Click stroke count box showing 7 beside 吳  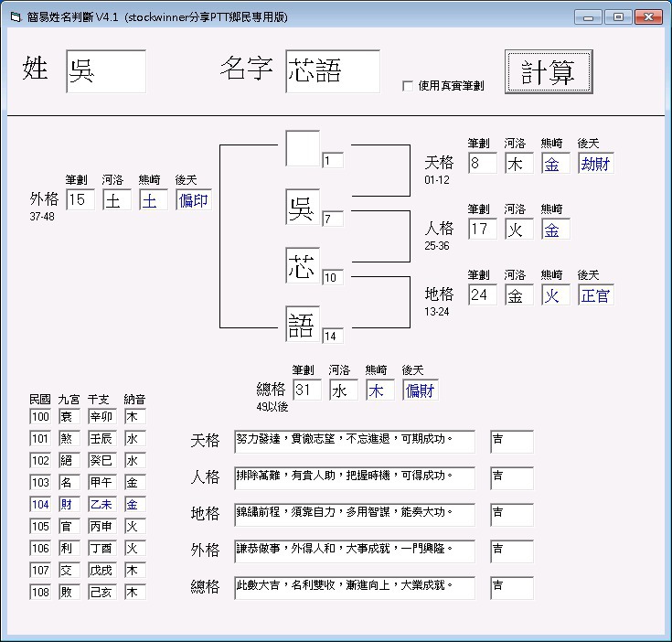(x=333, y=219)
